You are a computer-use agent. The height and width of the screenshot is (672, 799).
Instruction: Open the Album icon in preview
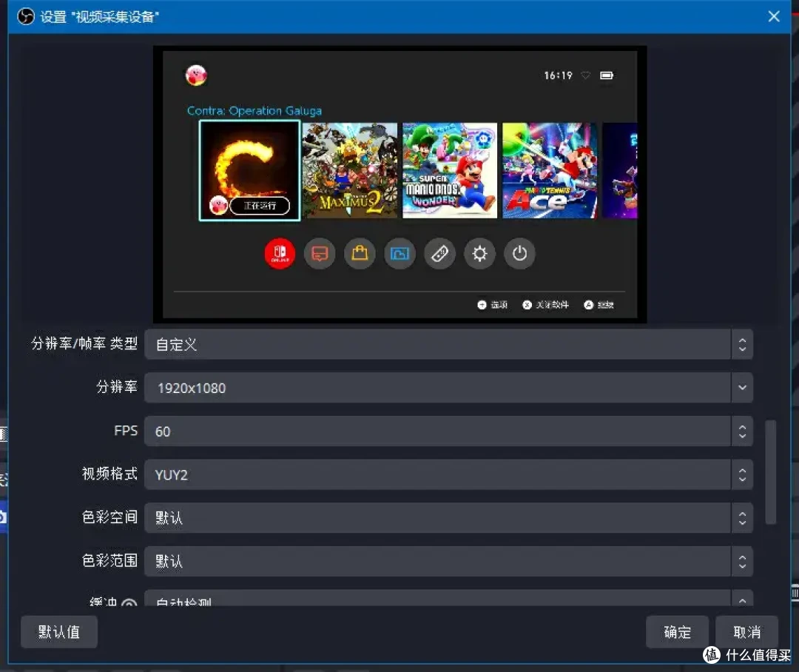(399, 253)
